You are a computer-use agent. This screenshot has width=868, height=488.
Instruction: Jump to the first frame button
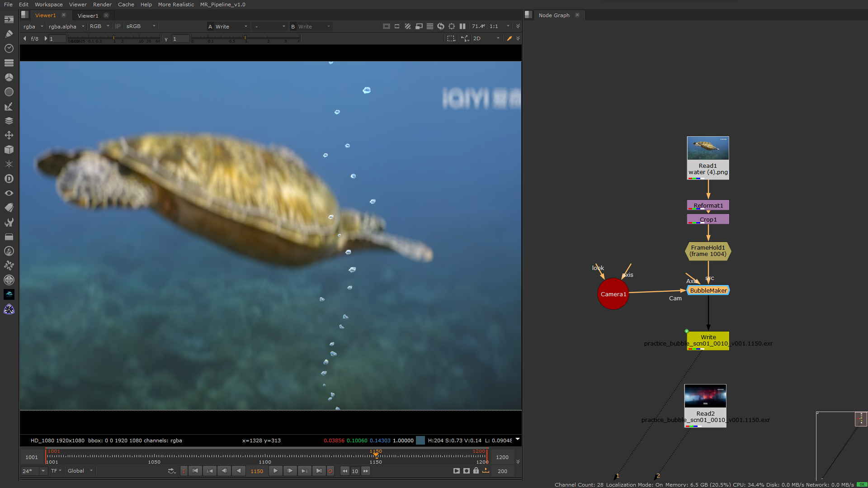(195, 471)
